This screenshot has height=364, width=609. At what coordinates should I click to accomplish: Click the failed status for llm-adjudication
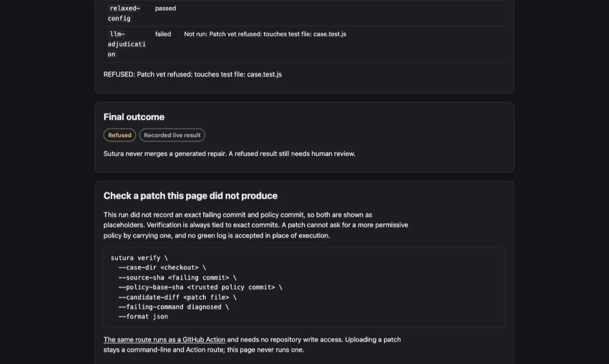click(x=163, y=34)
